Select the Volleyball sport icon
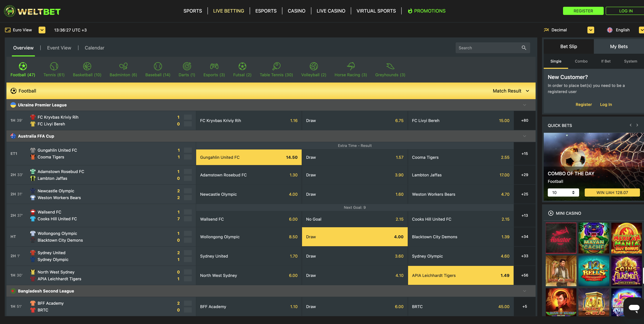Image resolution: width=644 pixels, height=324 pixels. (314, 66)
